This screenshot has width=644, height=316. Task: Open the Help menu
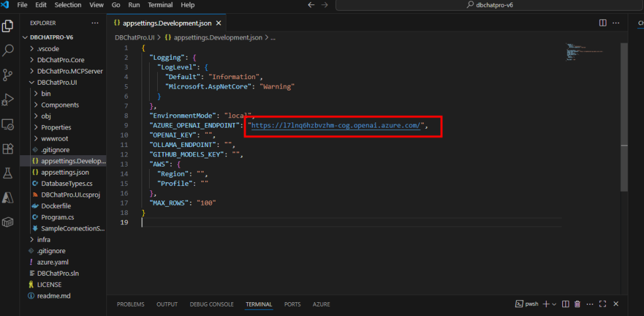click(187, 5)
